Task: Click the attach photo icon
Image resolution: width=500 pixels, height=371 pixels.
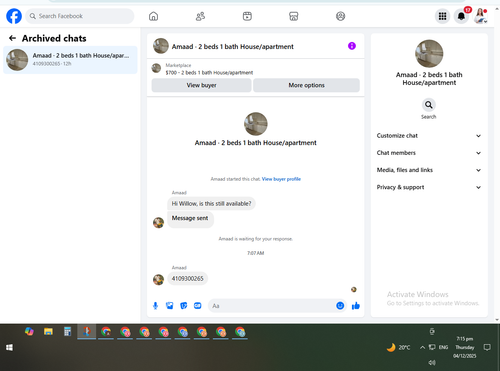Action: coord(169,306)
